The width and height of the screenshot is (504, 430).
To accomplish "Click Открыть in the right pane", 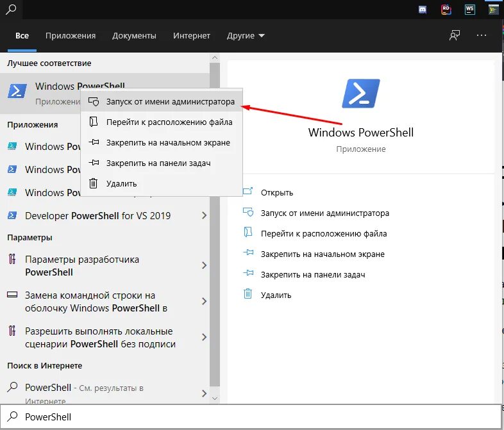I will click(x=277, y=193).
